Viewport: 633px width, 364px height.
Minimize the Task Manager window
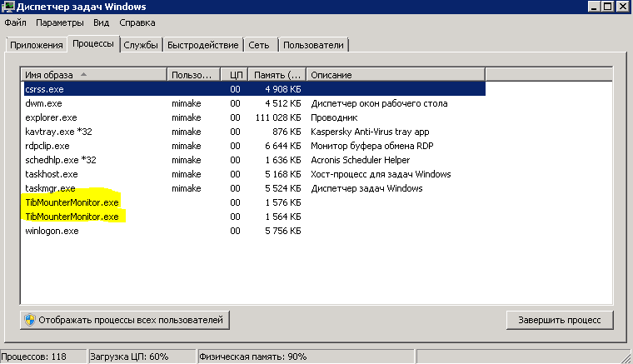tap(594, 7)
